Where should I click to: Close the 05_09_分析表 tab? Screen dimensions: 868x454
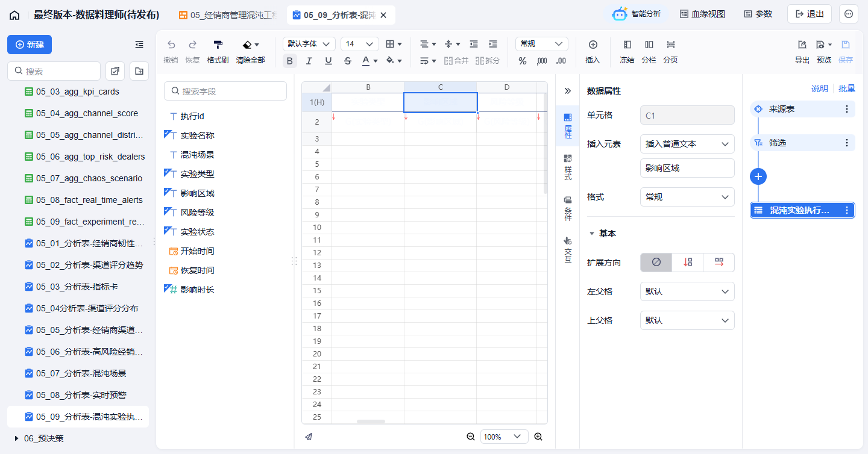point(385,15)
